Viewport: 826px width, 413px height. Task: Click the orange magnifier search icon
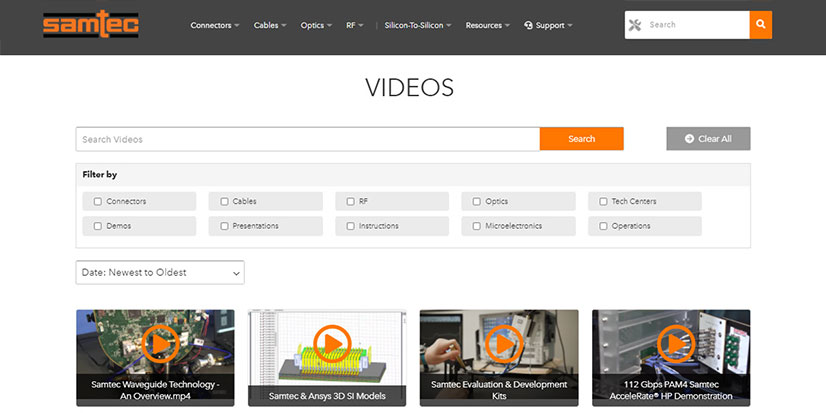point(761,25)
